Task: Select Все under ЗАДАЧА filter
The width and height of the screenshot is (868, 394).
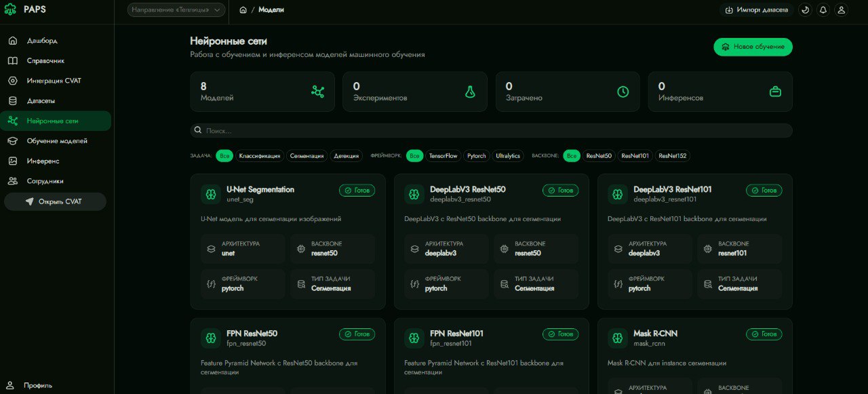Action: pyautogui.click(x=224, y=156)
